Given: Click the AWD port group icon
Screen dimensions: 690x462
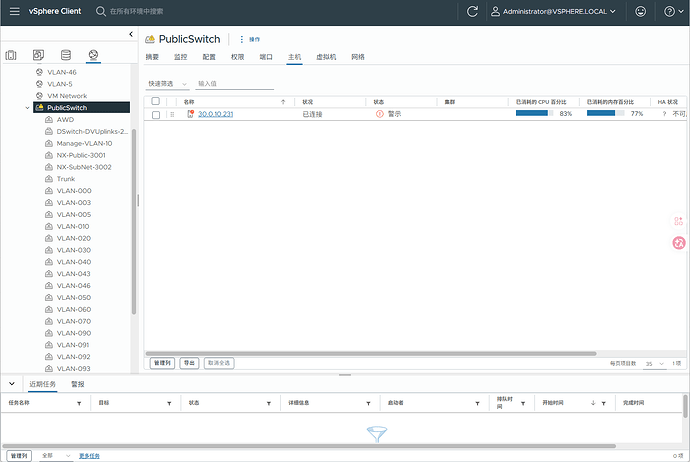Looking at the screenshot, I should 49,120.
